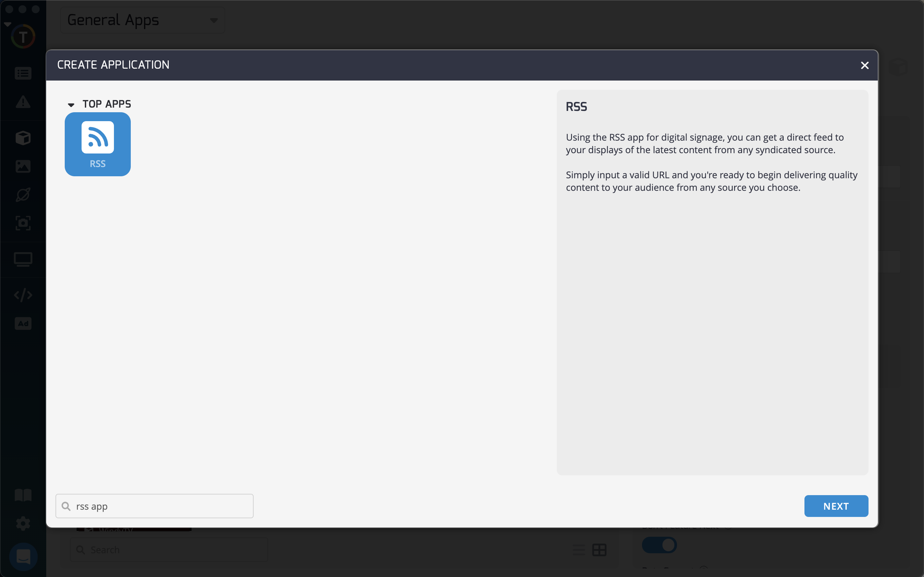The width and height of the screenshot is (924, 577).
Task: Open the General Apps dropdown
Action: click(x=142, y=20)
